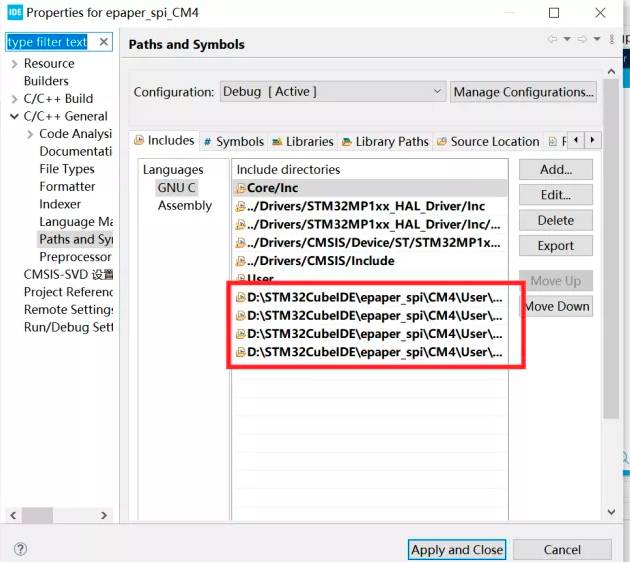Click tree panel scroll left arrow
Image resolution: width=630 pixels, height=563 pixels.
tap(13, 515)
